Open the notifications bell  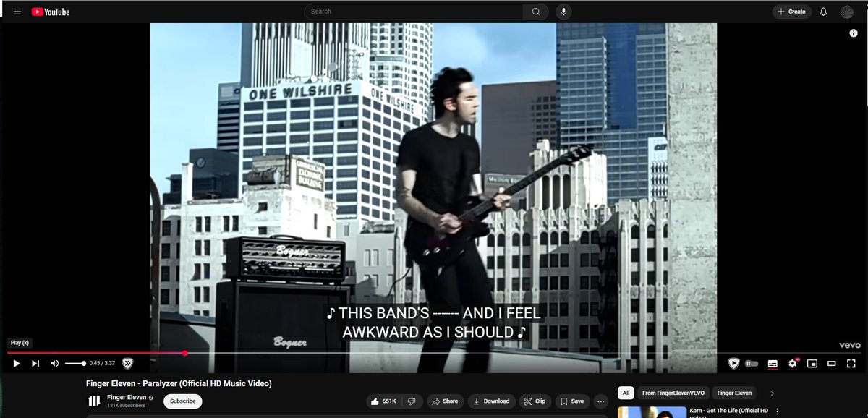[823, 12]
